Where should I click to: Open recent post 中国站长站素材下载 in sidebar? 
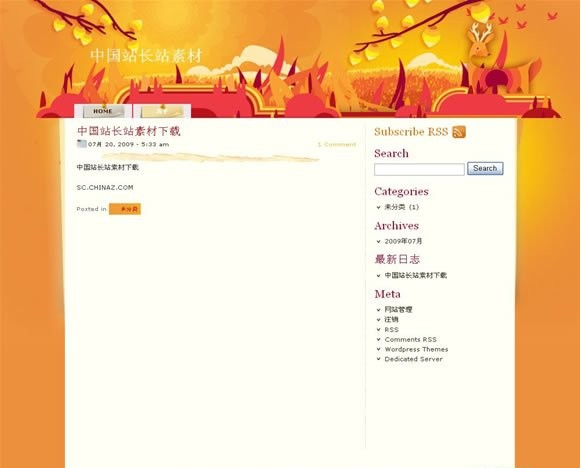tap(415, 275)
